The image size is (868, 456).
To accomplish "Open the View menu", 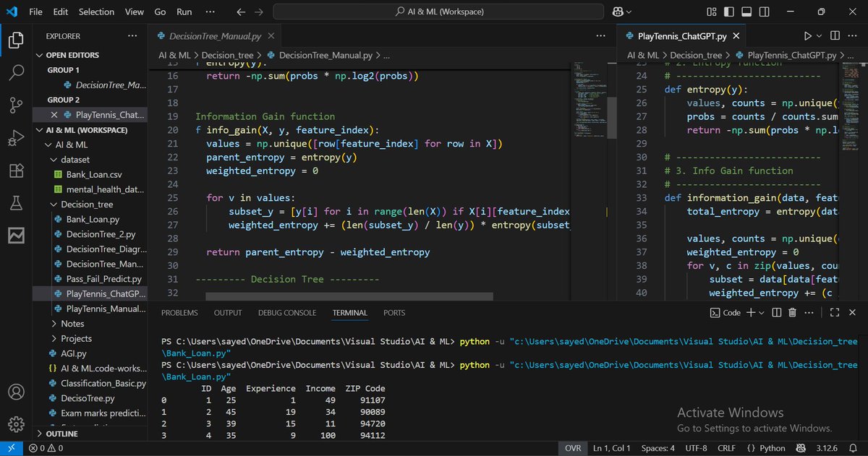I will click(x=134, y=12).
